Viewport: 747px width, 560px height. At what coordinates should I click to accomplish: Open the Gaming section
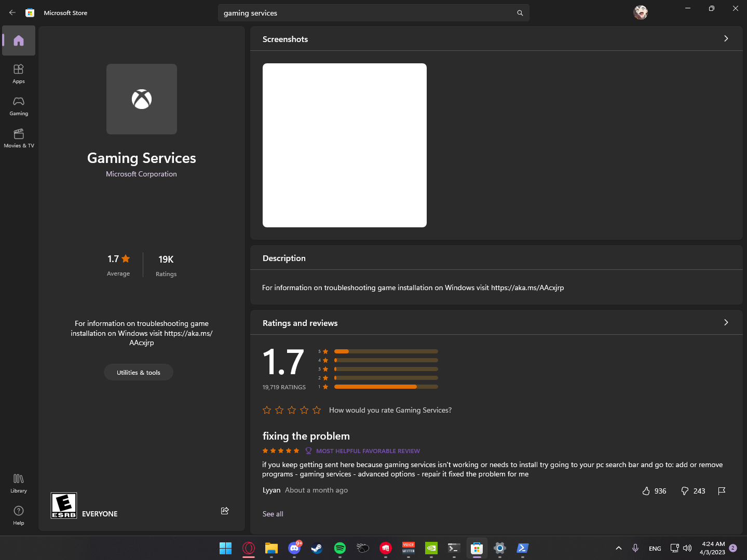tap(19, 106)
